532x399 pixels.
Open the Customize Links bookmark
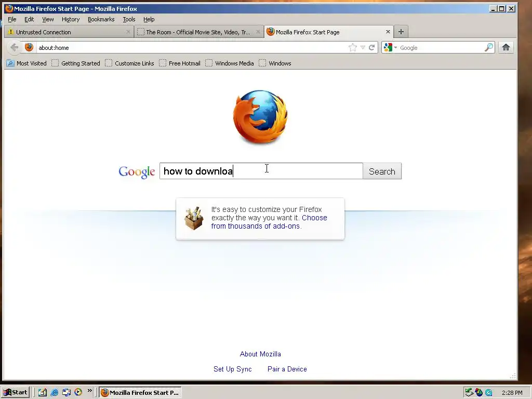pyautogui.click(x=129, y=63)
